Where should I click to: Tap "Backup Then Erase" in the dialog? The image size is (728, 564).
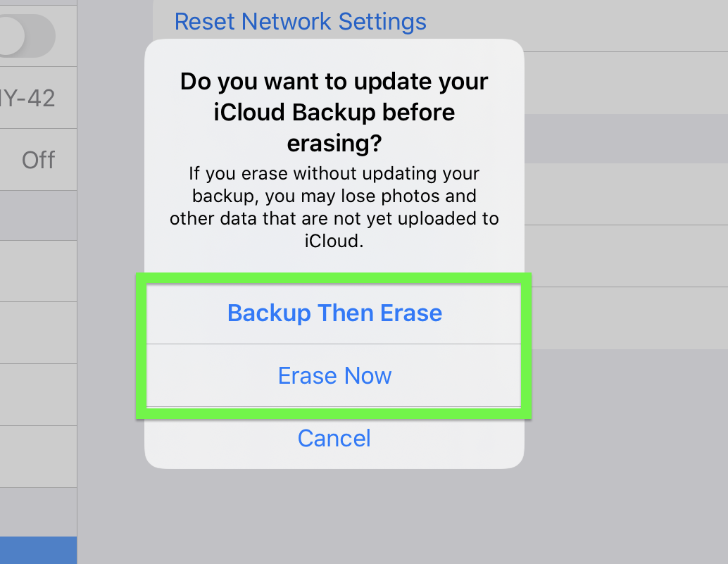click(x=334, y=313)
